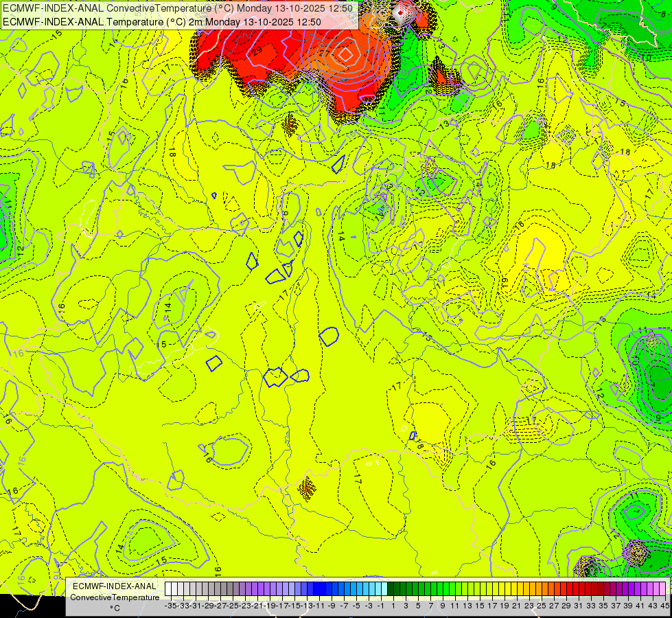Click the Temperature 2m title line
Viewport: 672px width, 618px height.
click(161, 22)
